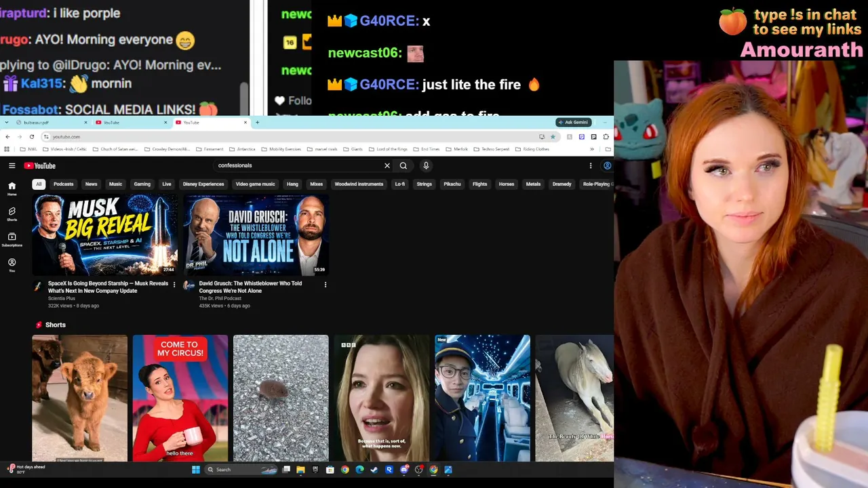
Task: Open Subscriptions in the YouTube sidebar
Action: click(12, 240)
